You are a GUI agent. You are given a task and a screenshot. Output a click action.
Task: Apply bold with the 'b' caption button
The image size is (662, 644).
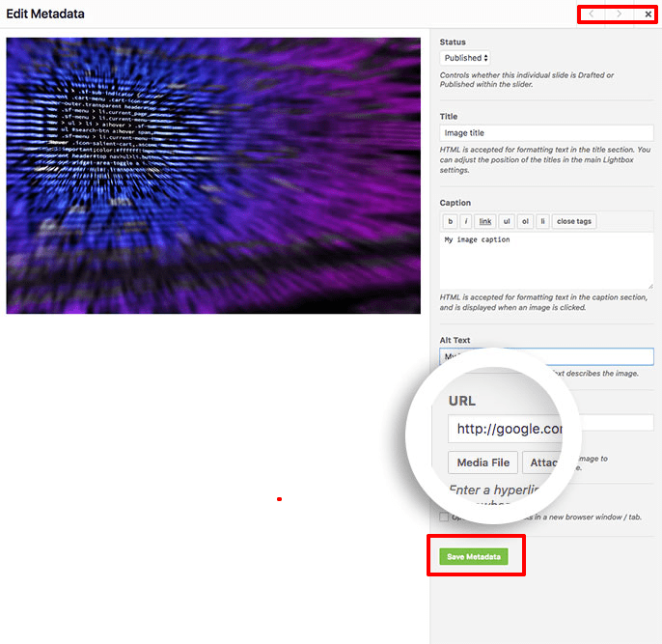tap(450, 221)
